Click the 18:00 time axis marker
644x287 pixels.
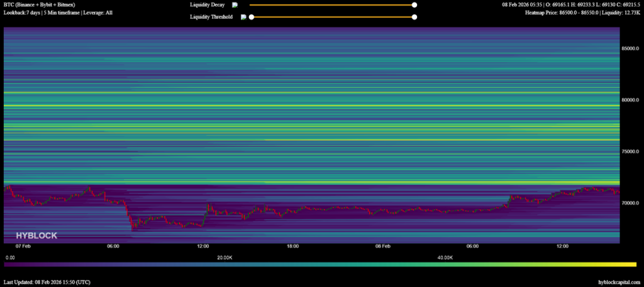[x=292, y=246]
